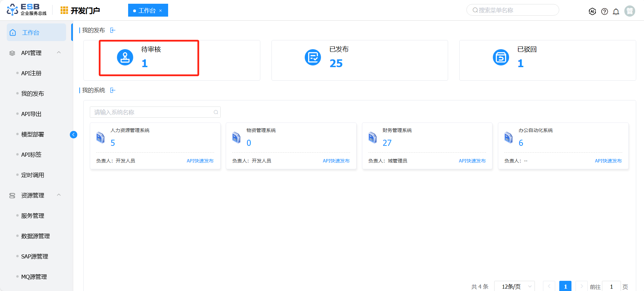Collapse the 资源管理 menu group
Image resolution: width=644 pixels, height=291 pixels.
pos(59,195)
